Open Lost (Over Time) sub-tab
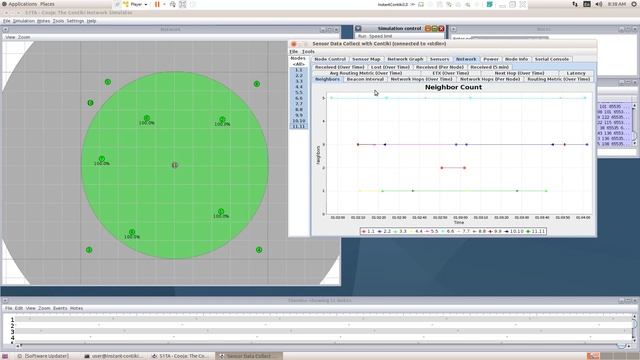This screenshot has width=640, height=360. pos(390,67)
